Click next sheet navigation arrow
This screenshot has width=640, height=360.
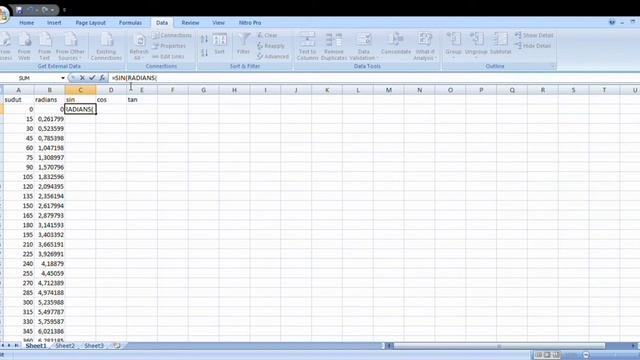[9, 346]
